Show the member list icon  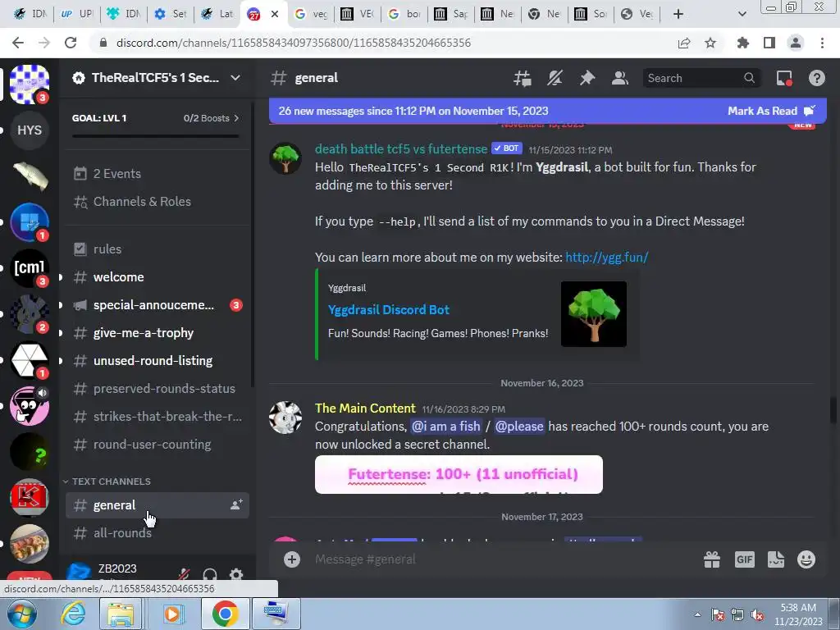coord(620,78)
